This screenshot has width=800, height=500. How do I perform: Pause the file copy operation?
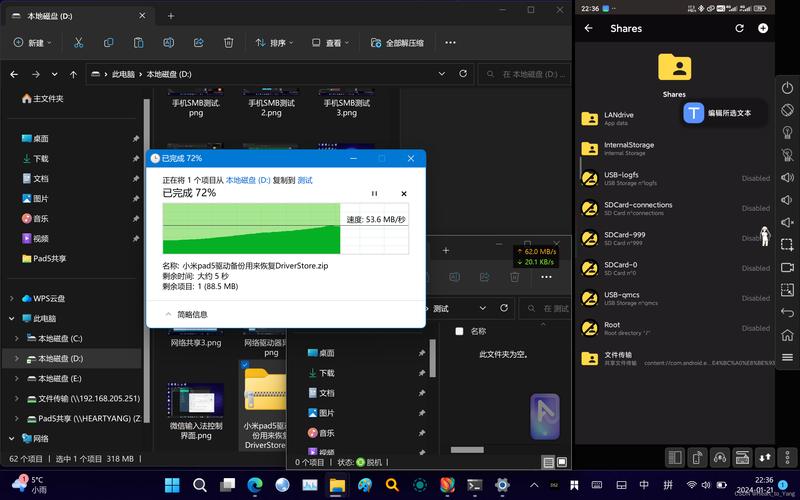pyautogui.click(x=375, y=193)
